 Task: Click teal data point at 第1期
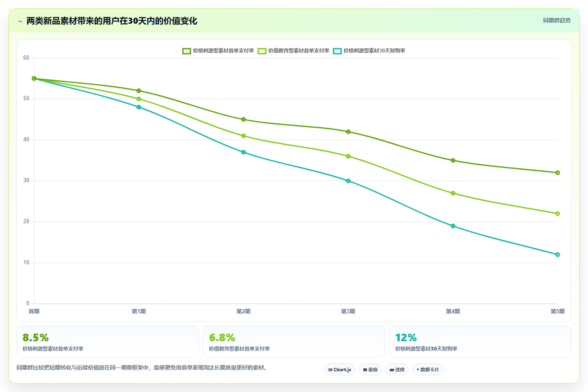tap(139, 107)
